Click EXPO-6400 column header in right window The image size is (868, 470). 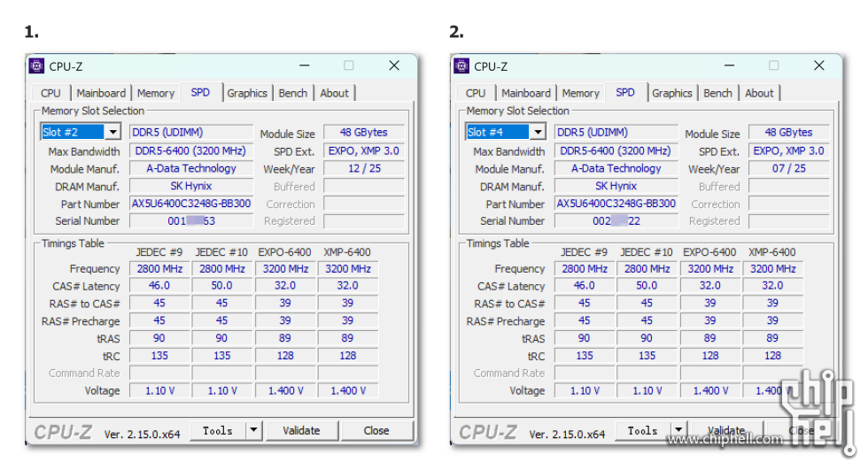709,252
